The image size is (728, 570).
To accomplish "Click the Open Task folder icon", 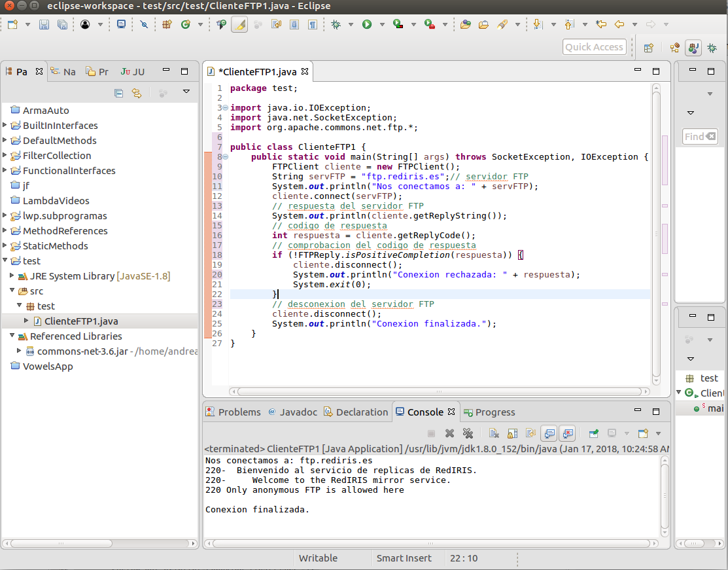I will [x=483, y=24].
